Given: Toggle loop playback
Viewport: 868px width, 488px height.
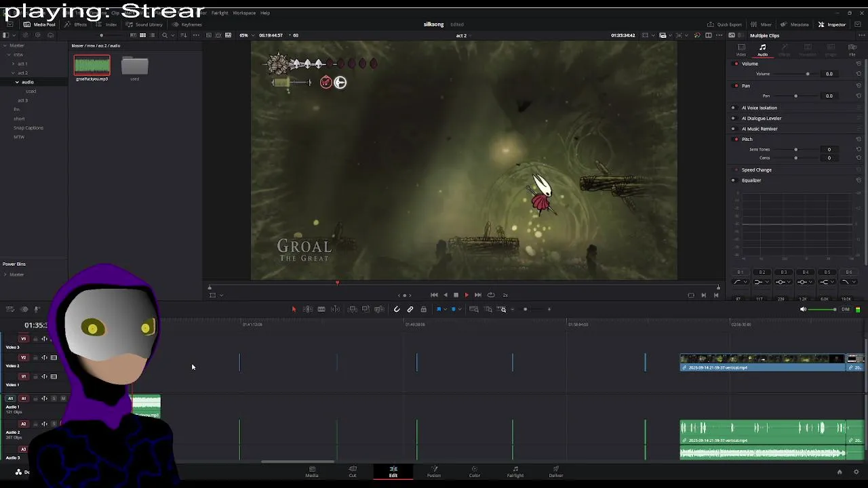Looking at the screenshot, I should 491,295.
